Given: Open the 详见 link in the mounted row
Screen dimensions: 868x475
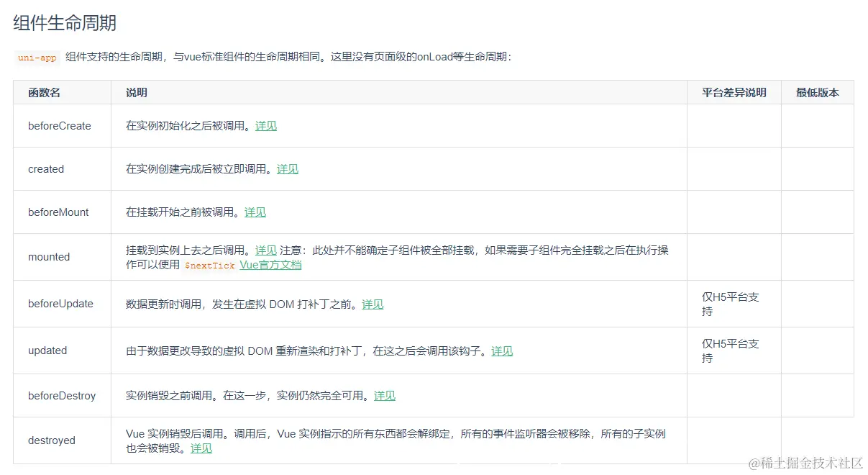Looking at the screenshot, I should (x=265, y=250).
